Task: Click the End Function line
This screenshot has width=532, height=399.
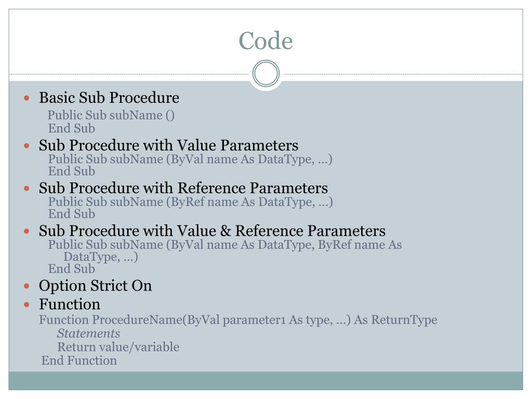Action: [x=79, y=361]
